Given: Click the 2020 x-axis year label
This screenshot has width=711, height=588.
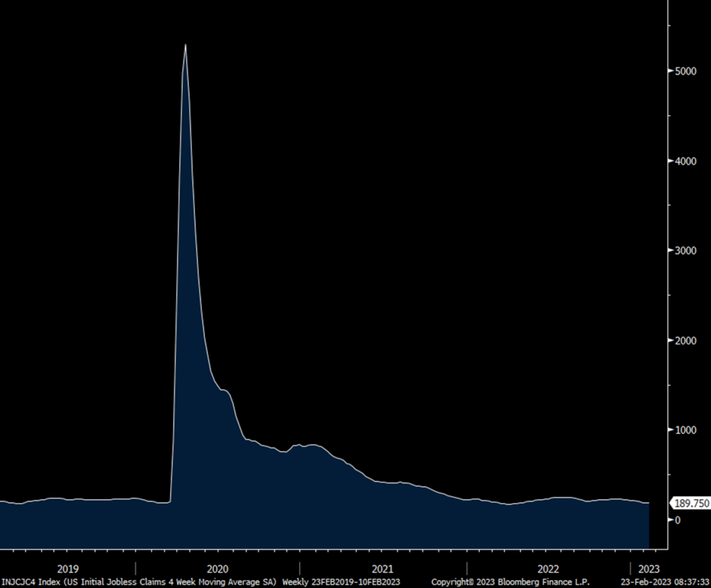Looking at the screenshot, I should pos(217,569).
